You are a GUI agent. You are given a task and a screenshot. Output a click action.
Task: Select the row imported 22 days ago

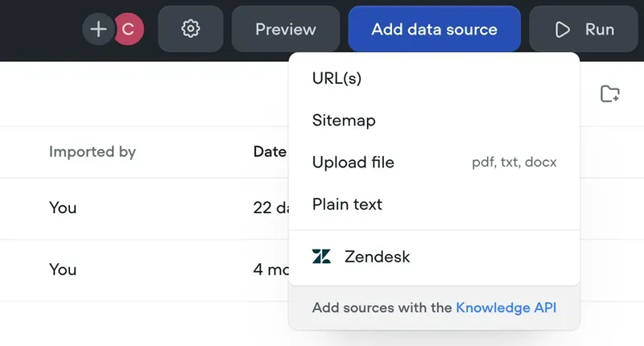pyautogui.click(x=144, y=208)
